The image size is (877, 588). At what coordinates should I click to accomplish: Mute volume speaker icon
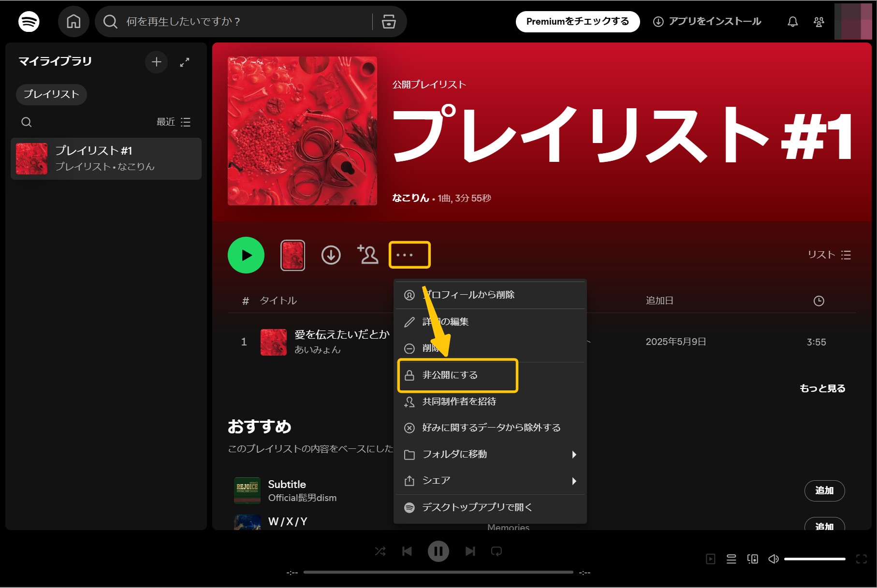click(774, 559)
